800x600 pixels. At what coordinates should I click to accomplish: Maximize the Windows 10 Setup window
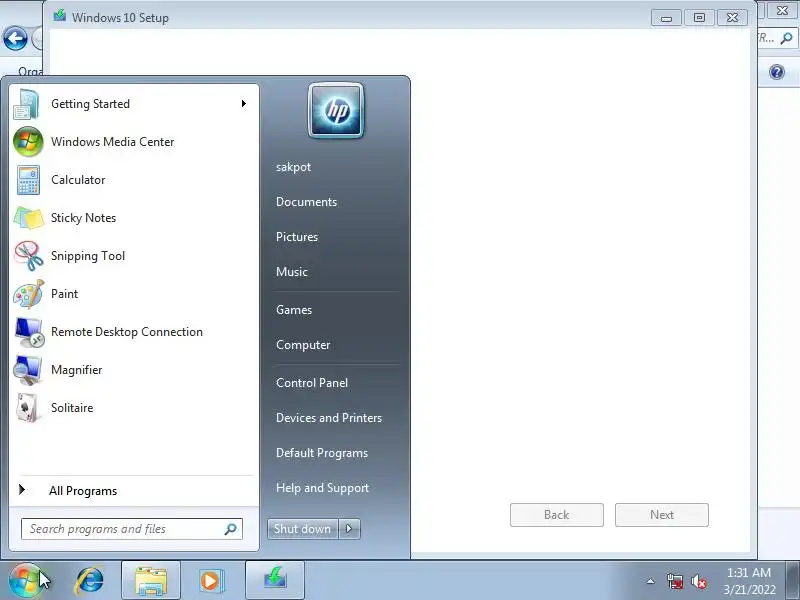tap(699, 18)
